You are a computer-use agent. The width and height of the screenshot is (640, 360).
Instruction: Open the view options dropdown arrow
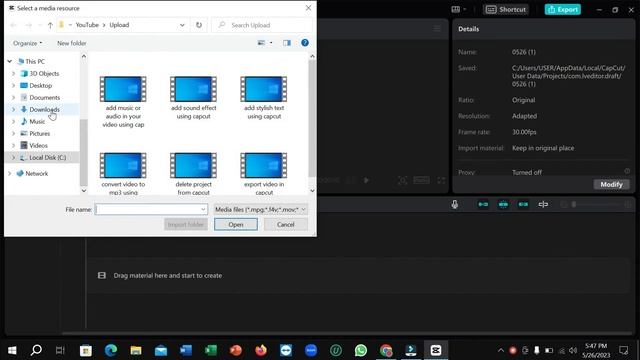tap(271, 43)
